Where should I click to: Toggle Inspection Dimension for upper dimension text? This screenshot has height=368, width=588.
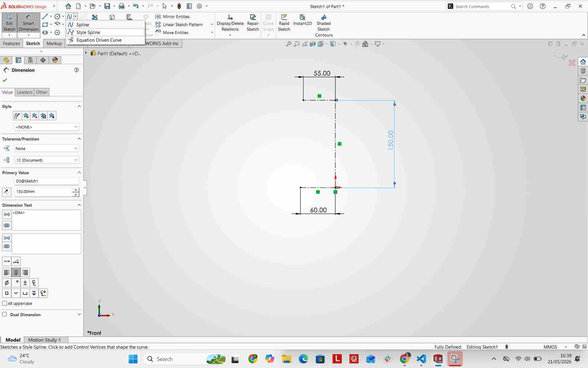coord(6,225)
